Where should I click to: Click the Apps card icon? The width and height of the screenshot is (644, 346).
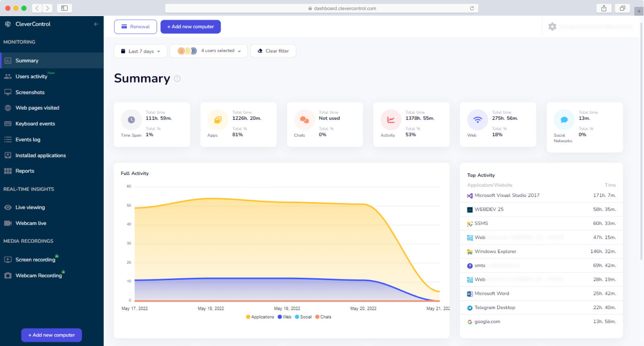[218, 120]
